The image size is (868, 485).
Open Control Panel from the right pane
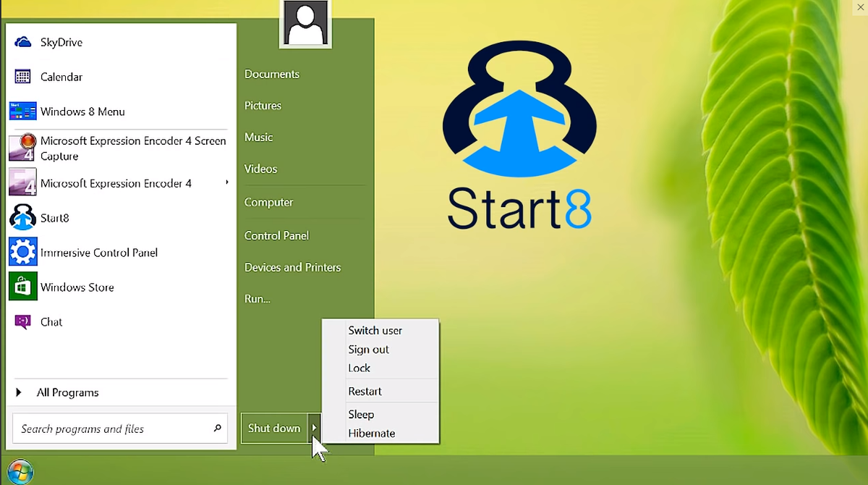coord(276,235)
